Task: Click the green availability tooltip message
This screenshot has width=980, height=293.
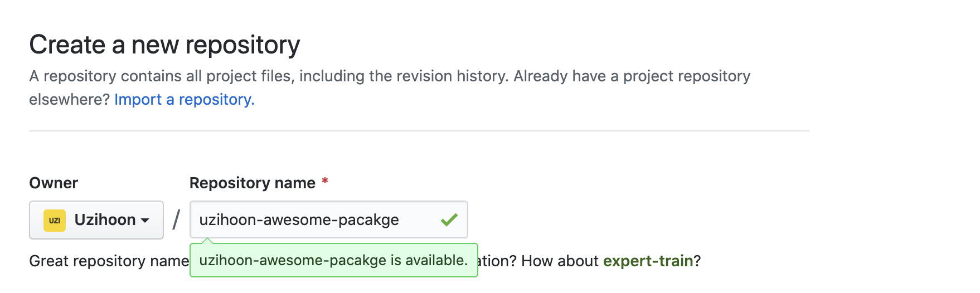Action: pos(333,260)
